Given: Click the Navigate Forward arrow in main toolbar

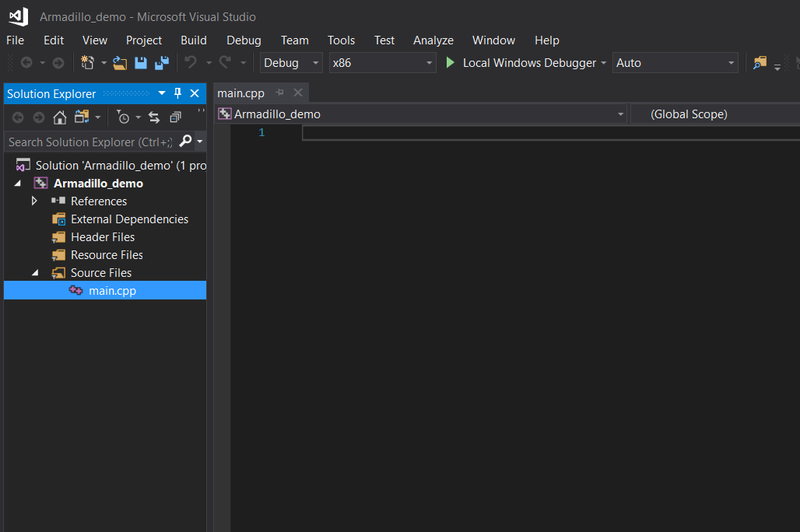Looking at the screenshot, I should [x=58, y=63].
